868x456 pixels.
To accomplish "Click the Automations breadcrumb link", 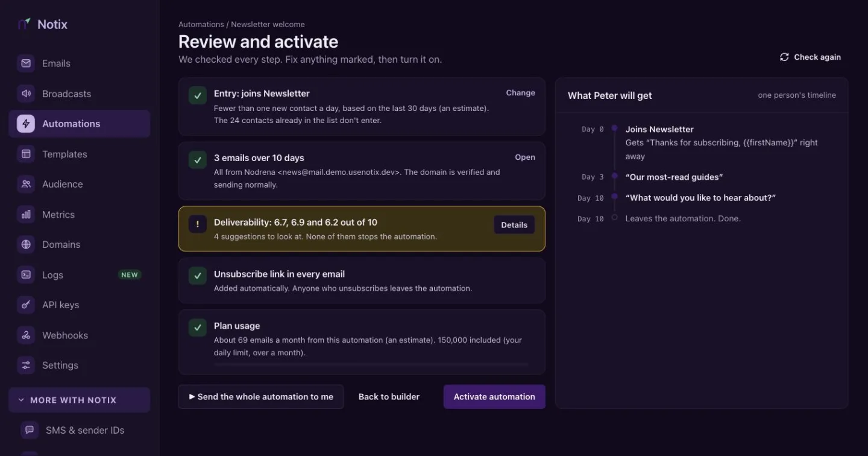I will pyautogui.click(x=201, y=25).
